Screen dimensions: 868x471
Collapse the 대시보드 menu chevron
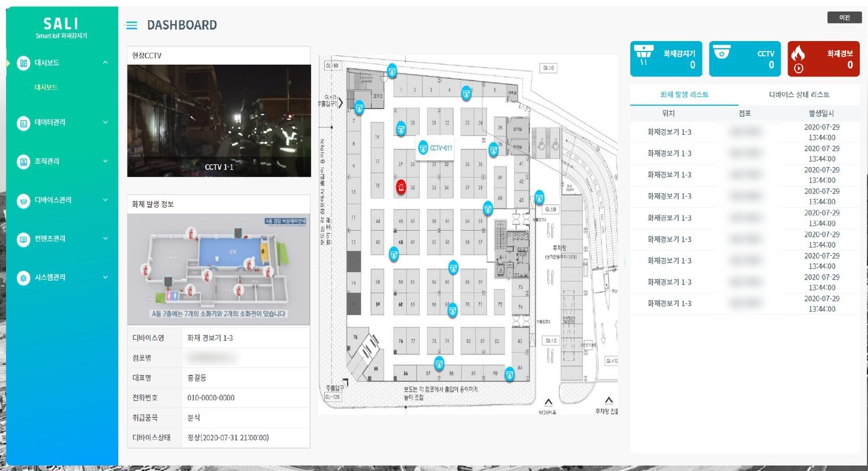[105, 62]
